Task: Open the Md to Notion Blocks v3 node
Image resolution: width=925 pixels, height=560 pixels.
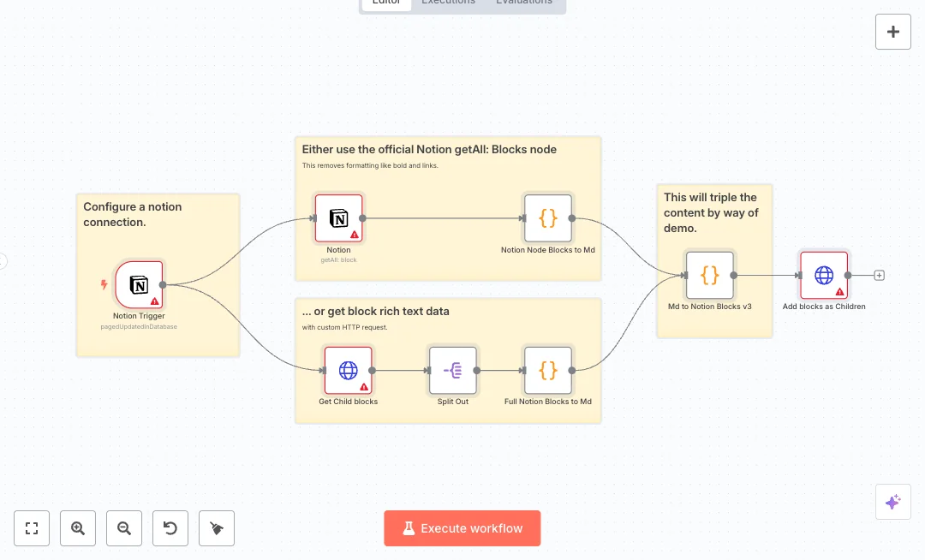Action: click(x=709, y=275)
